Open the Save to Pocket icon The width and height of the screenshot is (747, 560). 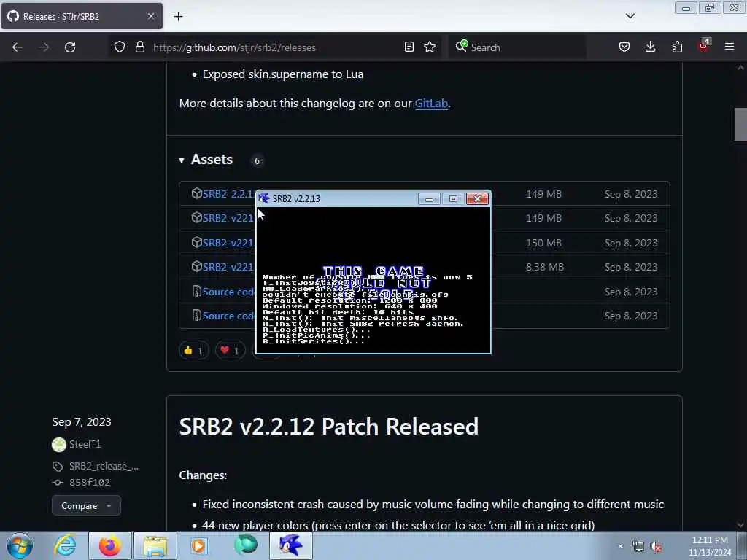624,47
